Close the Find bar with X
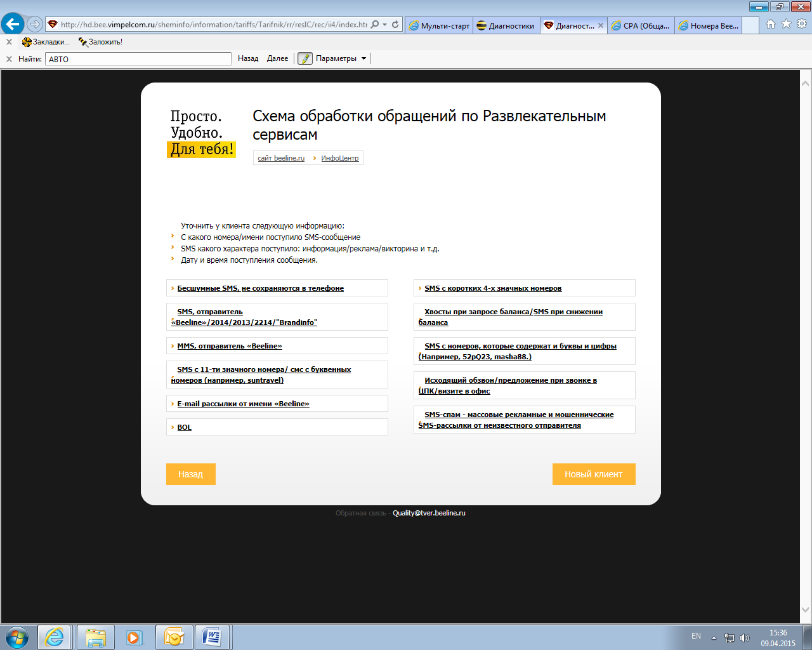The height and width of the screenshot is (650, 812). [x=9, y=59]
